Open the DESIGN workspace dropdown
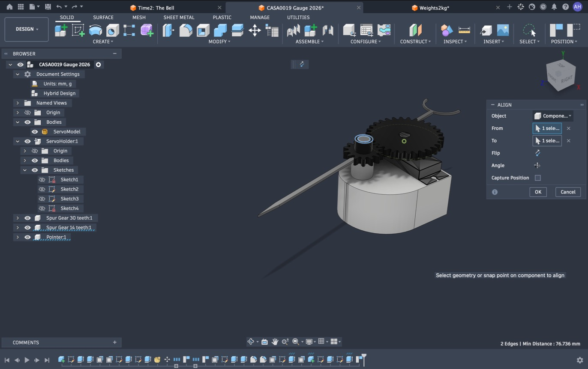 click(27, 29)
